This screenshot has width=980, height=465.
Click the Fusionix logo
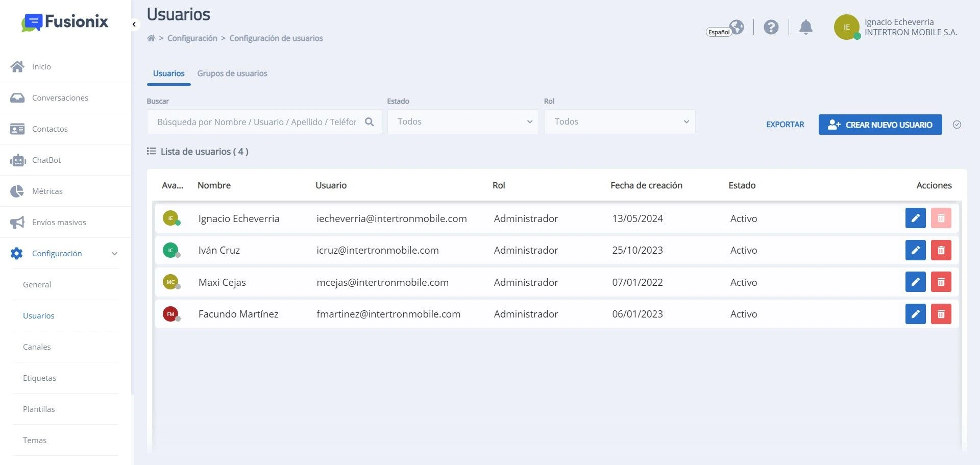click(x=65, y=22)
